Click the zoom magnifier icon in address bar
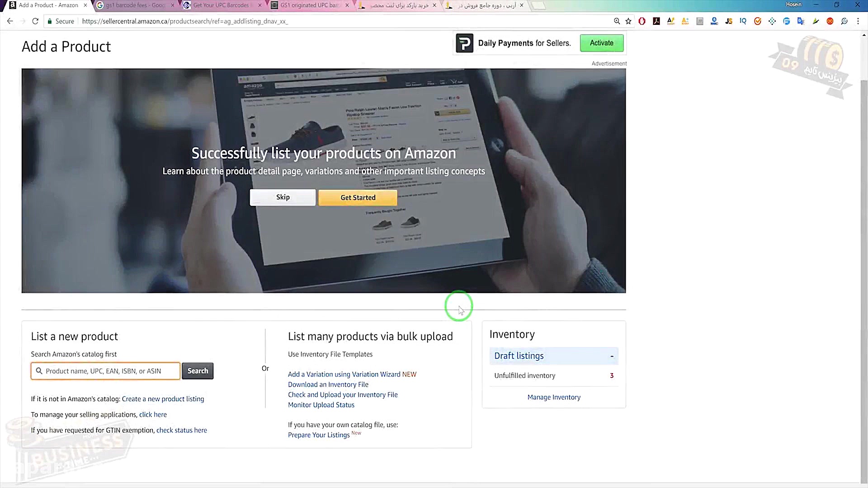This screenshot has height=488, width=868. 617,21
